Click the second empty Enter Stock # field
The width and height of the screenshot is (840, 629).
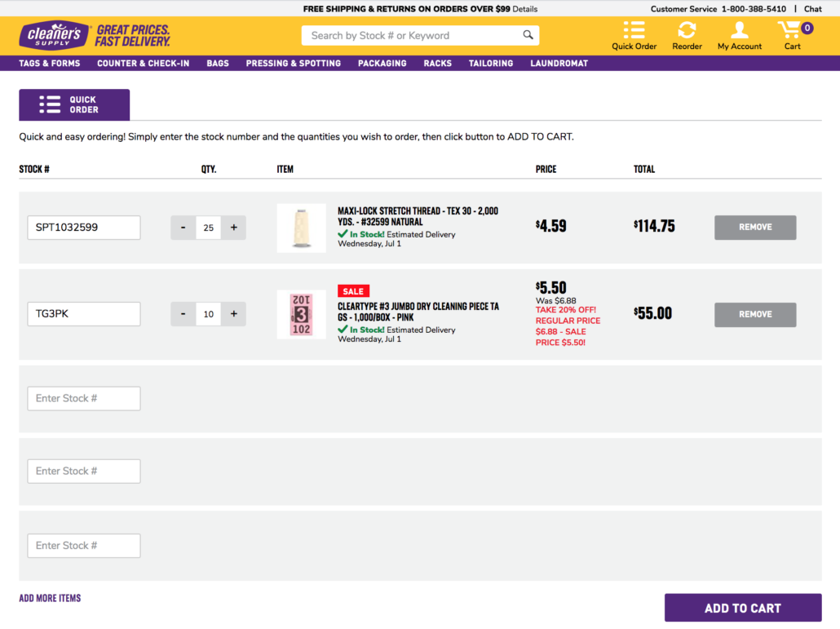tap(84, 472)
